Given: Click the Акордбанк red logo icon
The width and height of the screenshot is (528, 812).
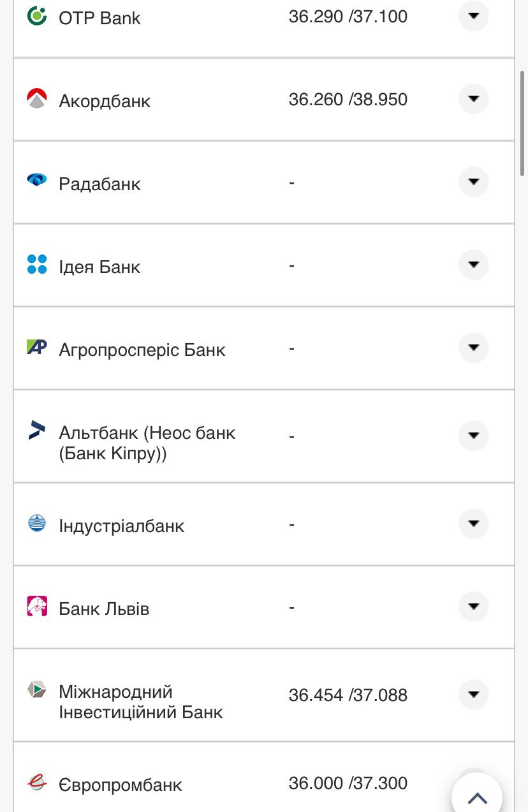Looking at the screenshot, I should (37, 99).
